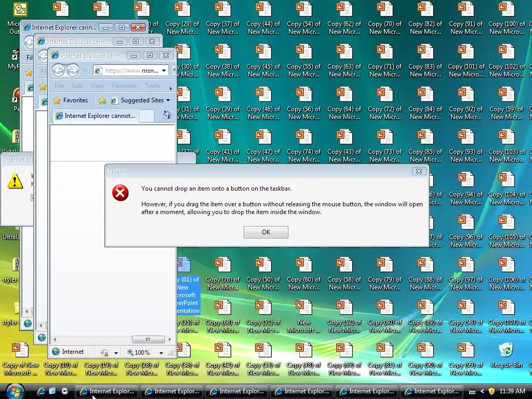The width and height of the screenshot is (532, 399).
Task: Open the Recycle Bin desktop icon
Action: (x=506, y=355)
